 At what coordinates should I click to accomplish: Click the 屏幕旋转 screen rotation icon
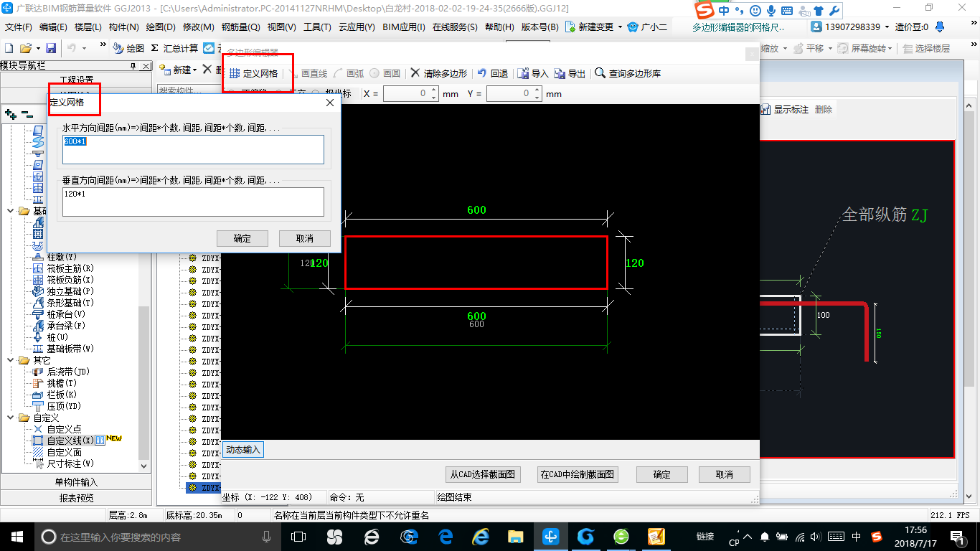(842, 48)
